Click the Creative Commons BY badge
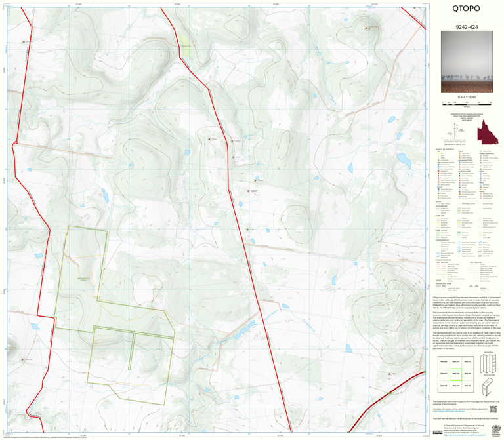Screen dimensions: 504x440 point(437,433)
